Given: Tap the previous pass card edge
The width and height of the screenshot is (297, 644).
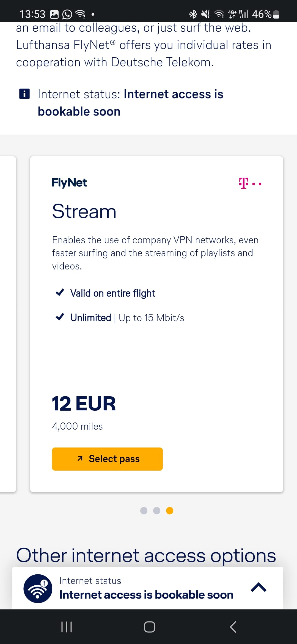Looking at the screenshot, I should (8, 324).
